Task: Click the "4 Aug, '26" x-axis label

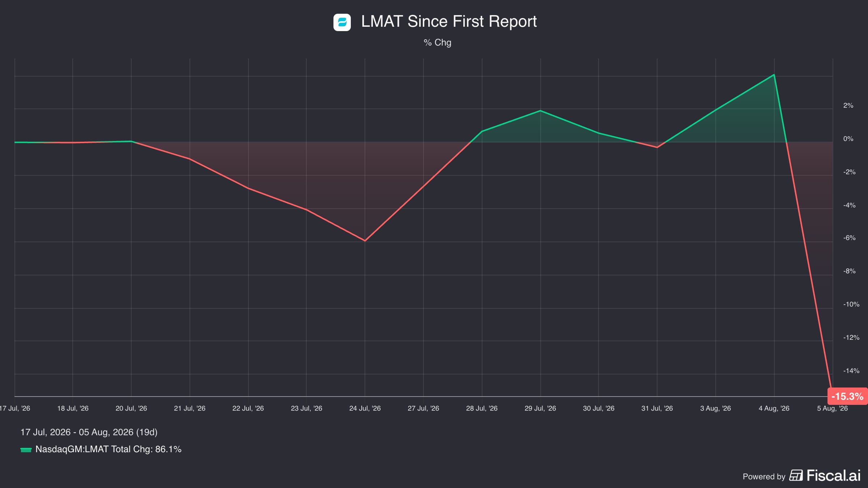Action: coord(774,408)
